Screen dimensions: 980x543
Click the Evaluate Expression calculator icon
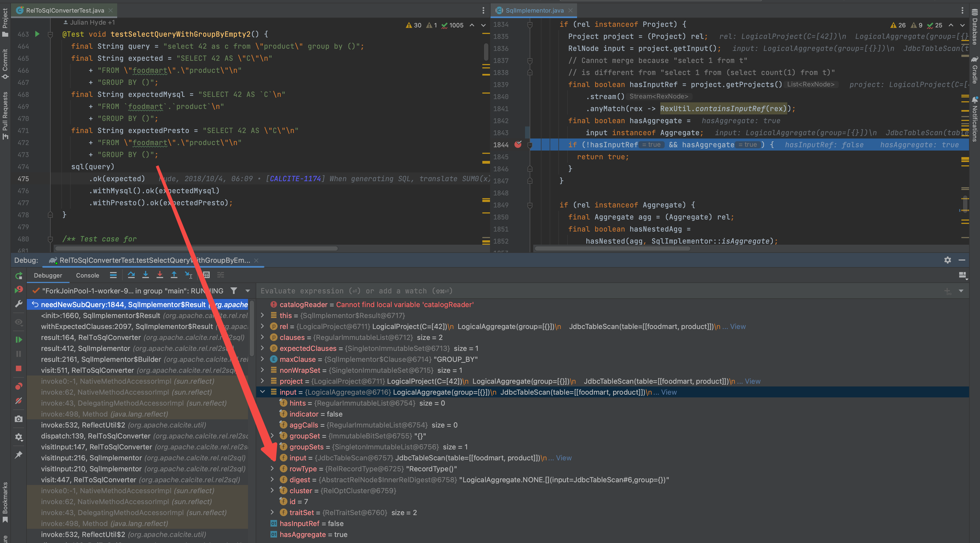click(207, 275)
